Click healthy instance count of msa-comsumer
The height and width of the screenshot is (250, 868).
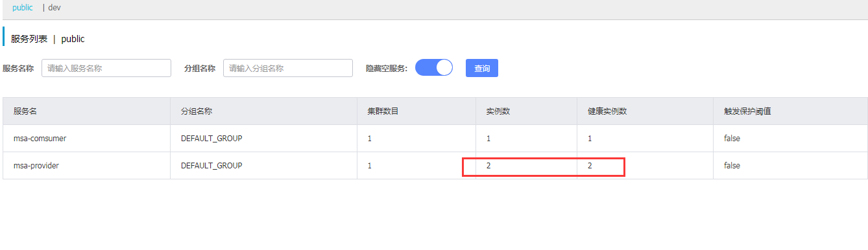tap(590, 139)
